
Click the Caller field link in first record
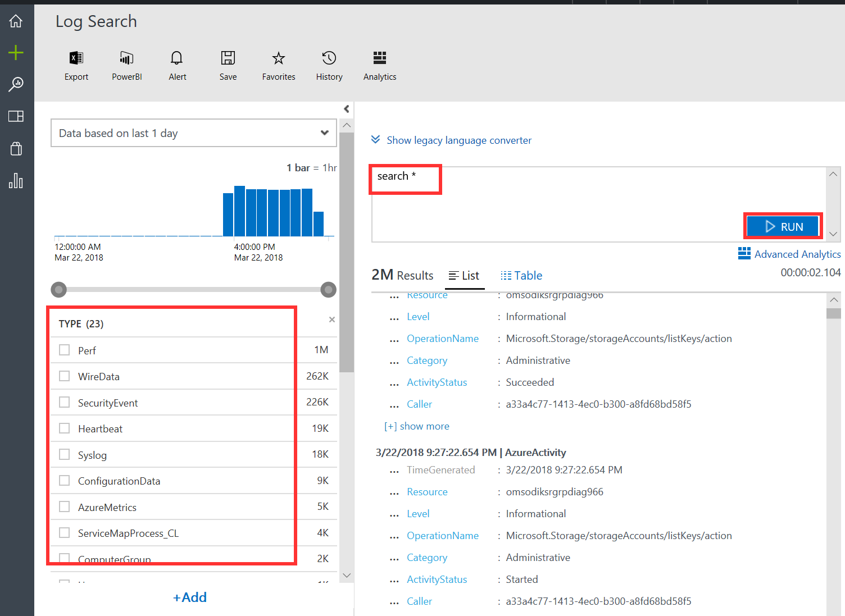point(420,404)
